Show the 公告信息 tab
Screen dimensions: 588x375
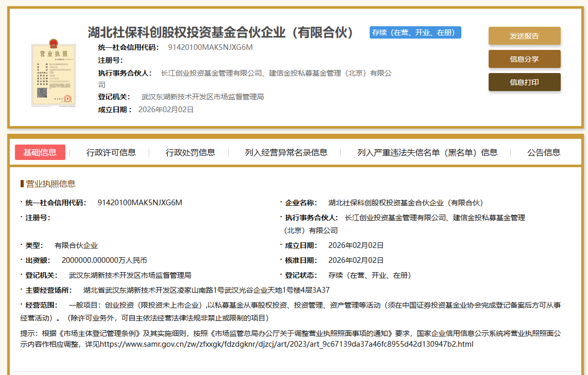pyautogui.click(x=544, y=152)
